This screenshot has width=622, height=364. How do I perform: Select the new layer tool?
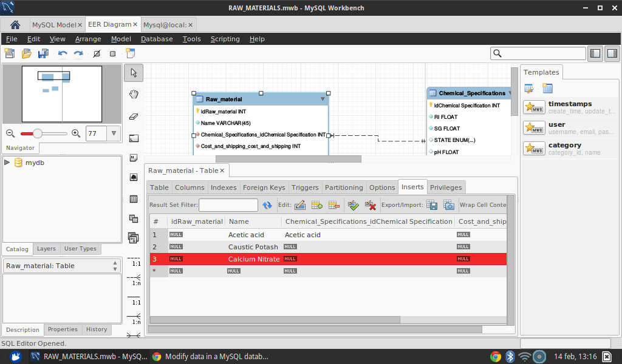pos(134,138)
